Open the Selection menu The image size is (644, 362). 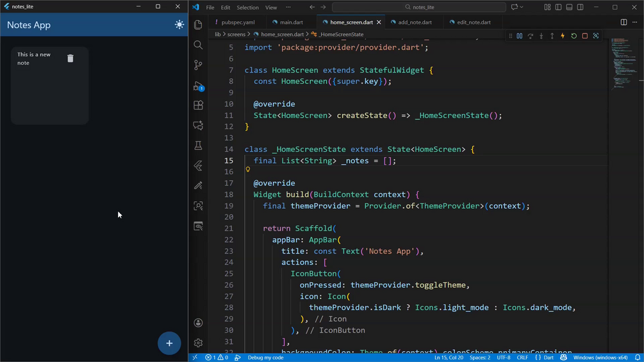click(x=247, y=8)
